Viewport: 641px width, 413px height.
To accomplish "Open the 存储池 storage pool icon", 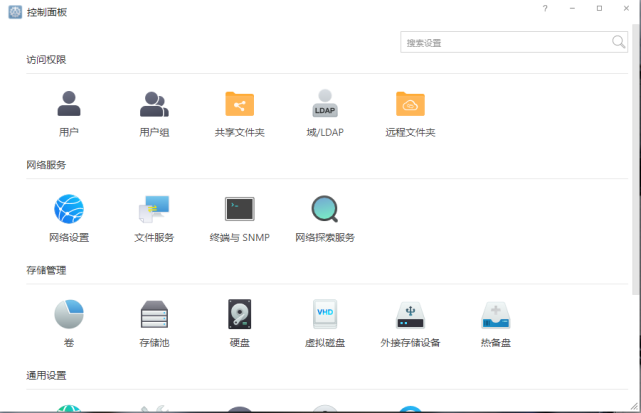I will 154,314.
